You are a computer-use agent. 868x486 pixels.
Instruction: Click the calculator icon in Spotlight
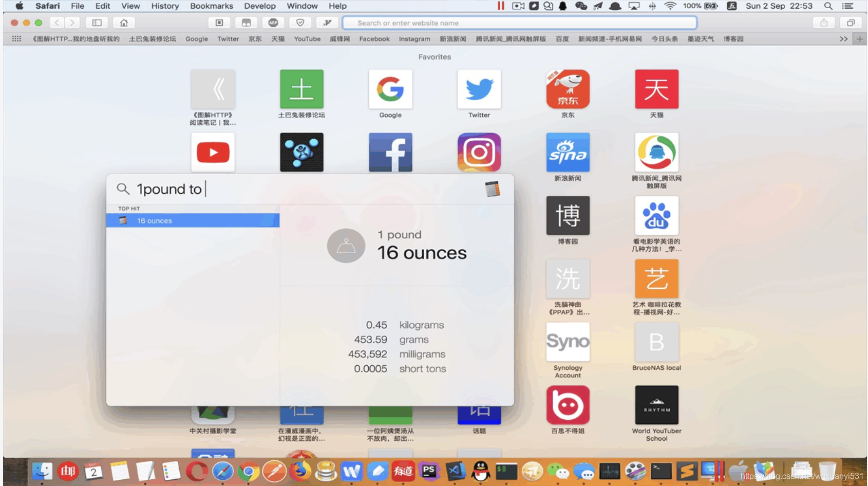coord(493,189)
